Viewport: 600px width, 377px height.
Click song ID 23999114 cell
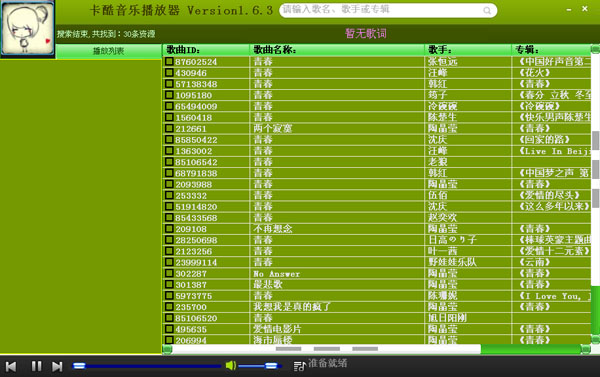coord(196,263)
